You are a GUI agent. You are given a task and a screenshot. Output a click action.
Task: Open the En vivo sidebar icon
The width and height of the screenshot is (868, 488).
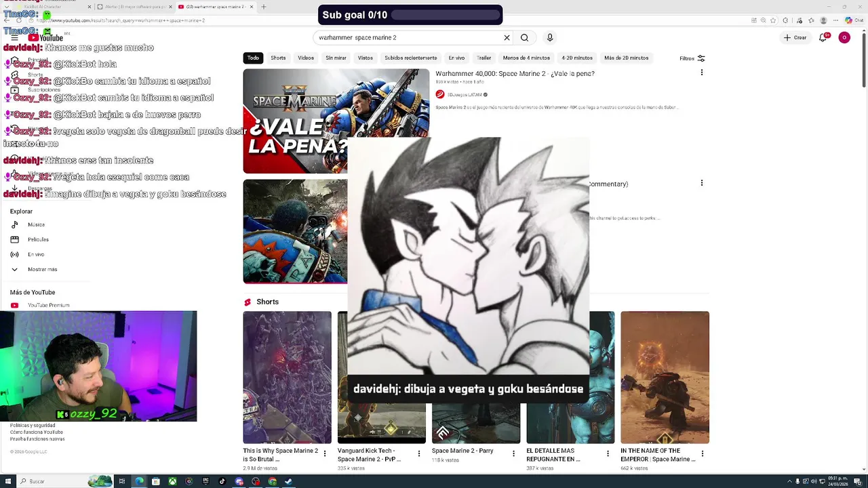coord(14,254)
